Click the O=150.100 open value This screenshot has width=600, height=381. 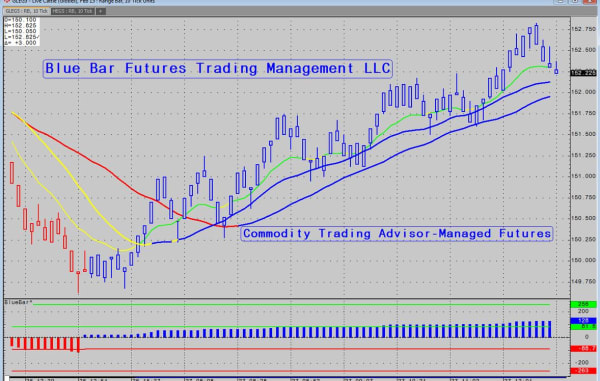[21, 20]
